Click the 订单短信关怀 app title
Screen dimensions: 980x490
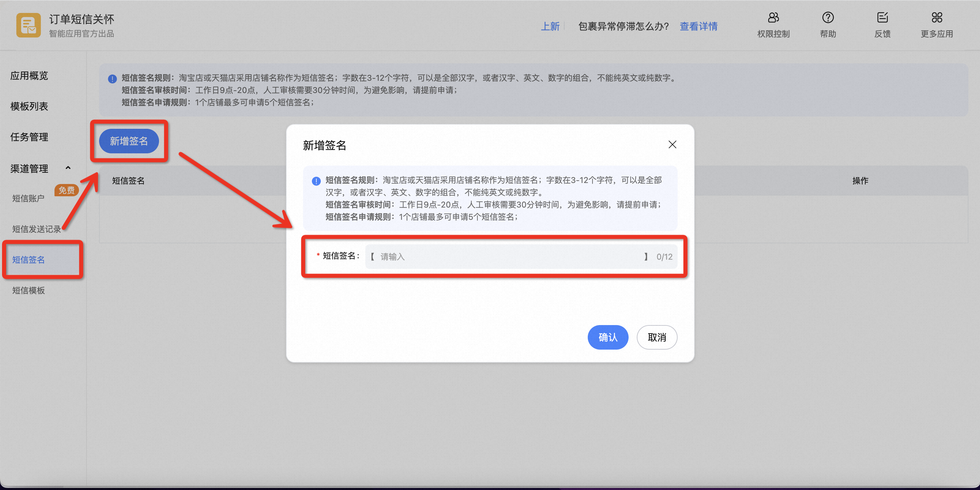point(81,19)
